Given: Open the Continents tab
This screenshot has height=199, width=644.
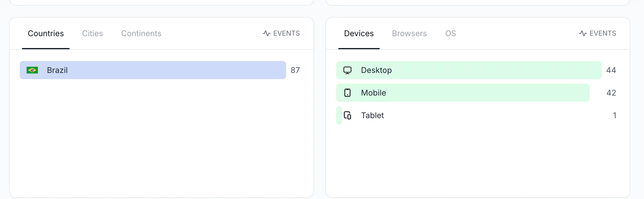Looking at the screenshot, I should point(141,33).
